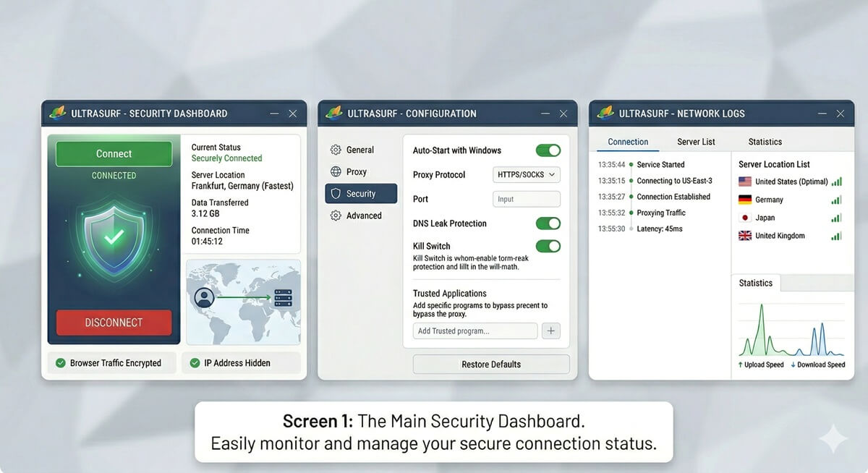This screenshot has width=868, height=473.
Task: Click the Japan signal strength bars
Action: point(836,218)
